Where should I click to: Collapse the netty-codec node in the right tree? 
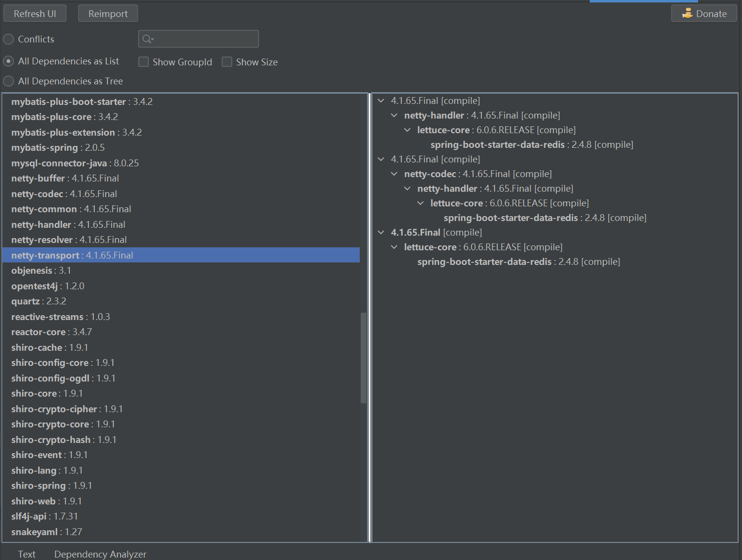pyautogui.click(x=394, y=174)
